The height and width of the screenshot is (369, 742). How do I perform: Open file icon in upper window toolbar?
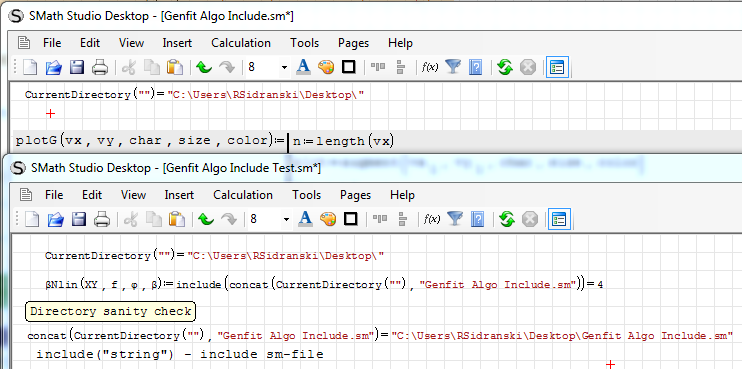coord(53,68)
